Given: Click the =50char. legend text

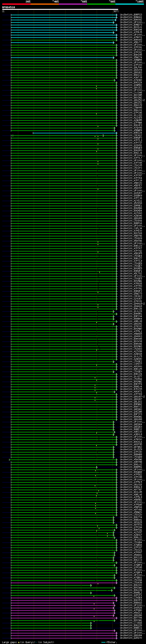Looking at the screenshot, I should click(x=111, y=642).
